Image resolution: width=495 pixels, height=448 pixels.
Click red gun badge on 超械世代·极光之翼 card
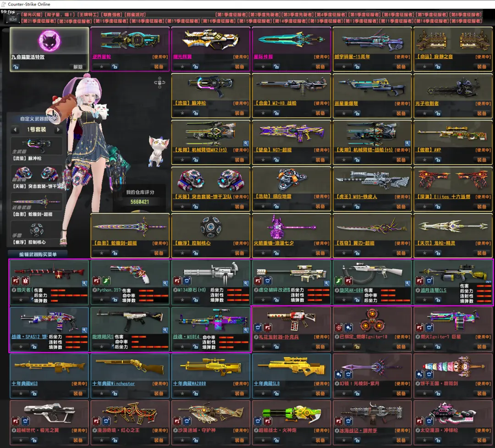point(16,421)
